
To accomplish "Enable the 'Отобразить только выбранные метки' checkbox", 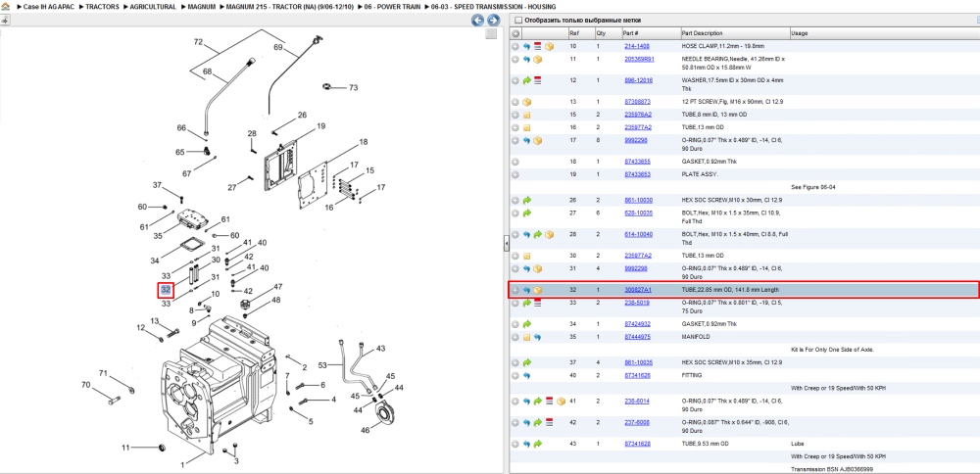I will 517,20.
